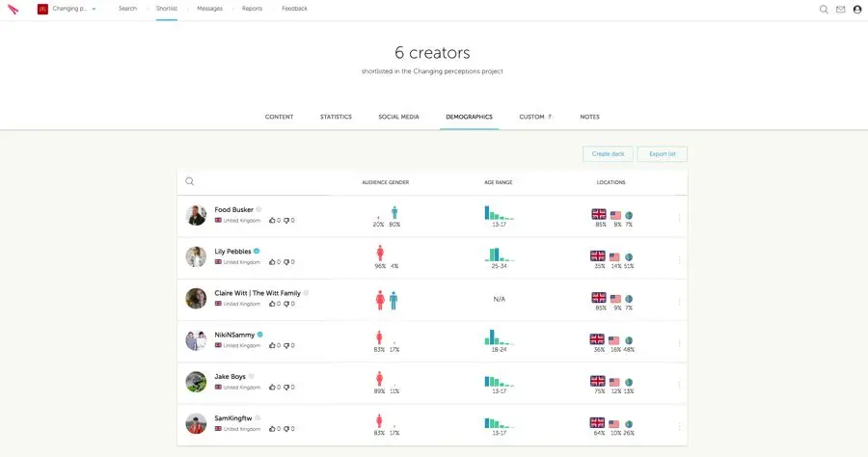
Task: Toggle thumbs up for NikiNSammy
Action: coord(273,345)
